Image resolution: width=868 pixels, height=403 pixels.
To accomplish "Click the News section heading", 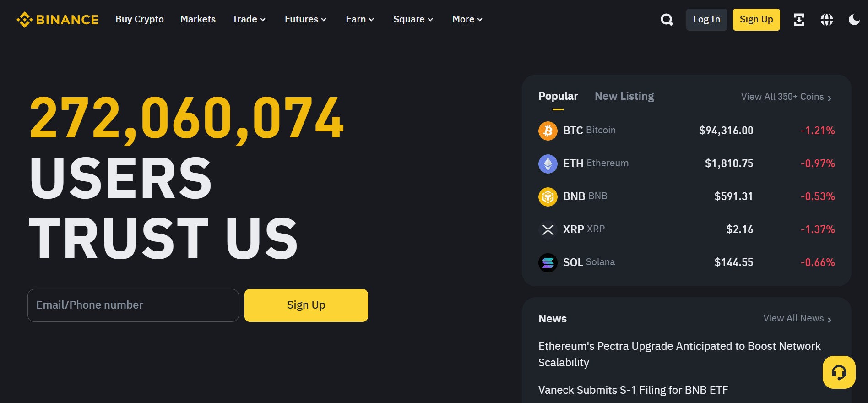I will pyautogui.click(x=553, y=319).
